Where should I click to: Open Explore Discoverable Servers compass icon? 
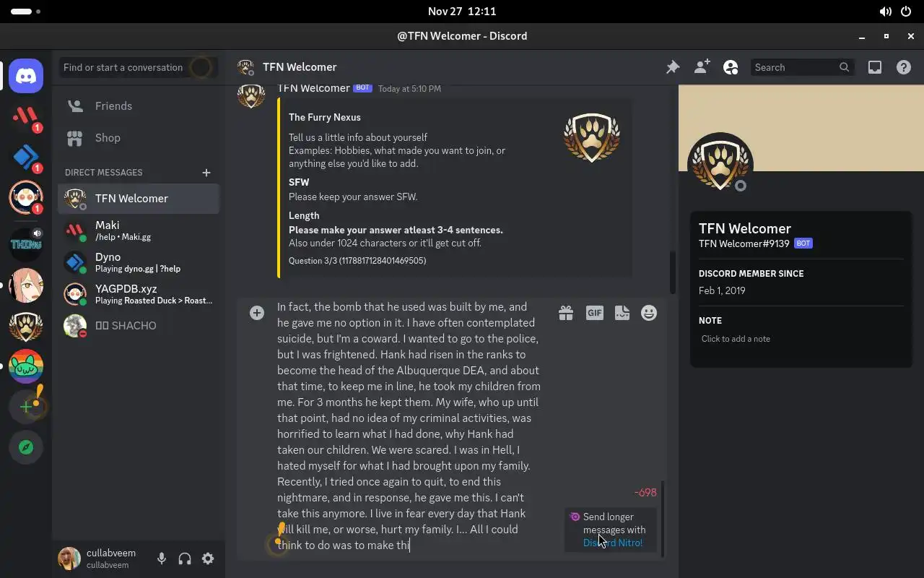tap(26, 447)
